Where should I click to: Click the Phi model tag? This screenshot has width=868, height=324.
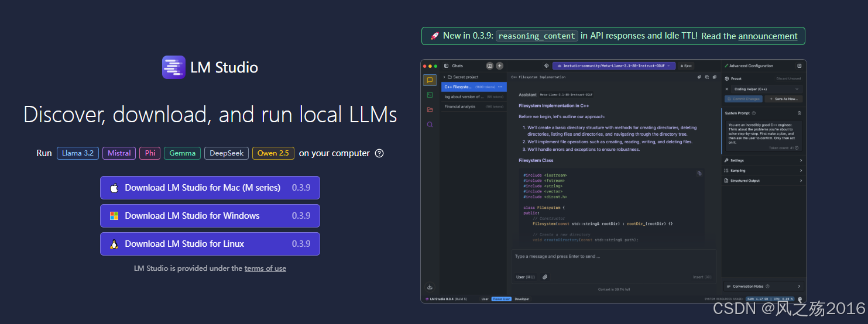(150, 153)
